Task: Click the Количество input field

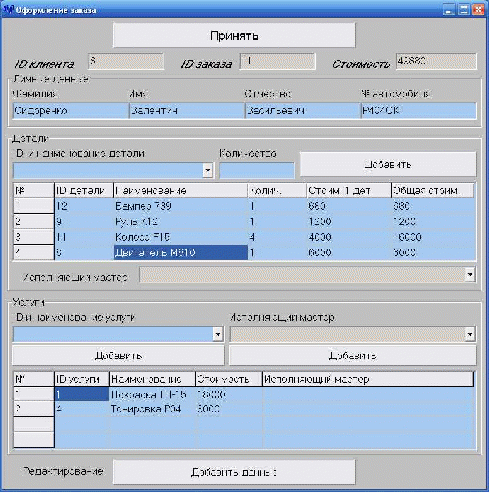Action: tap(257, 170)
